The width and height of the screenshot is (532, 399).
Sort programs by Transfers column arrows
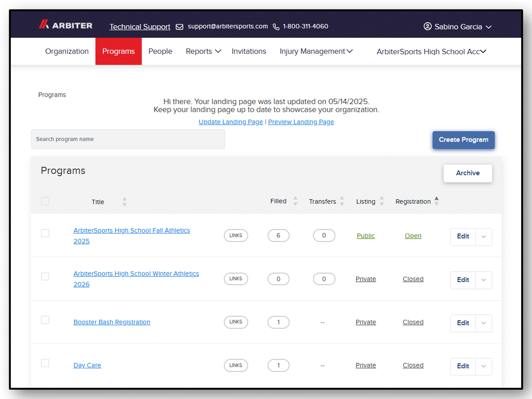(x=342, y=201)
